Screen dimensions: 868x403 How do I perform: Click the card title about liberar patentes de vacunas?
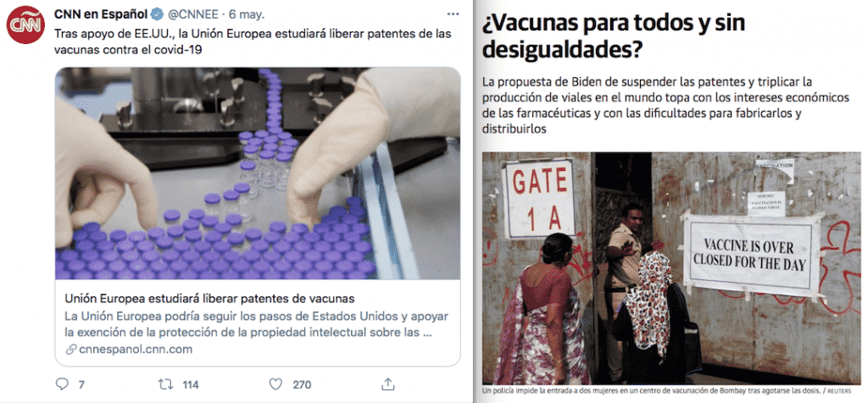point(209,299)
